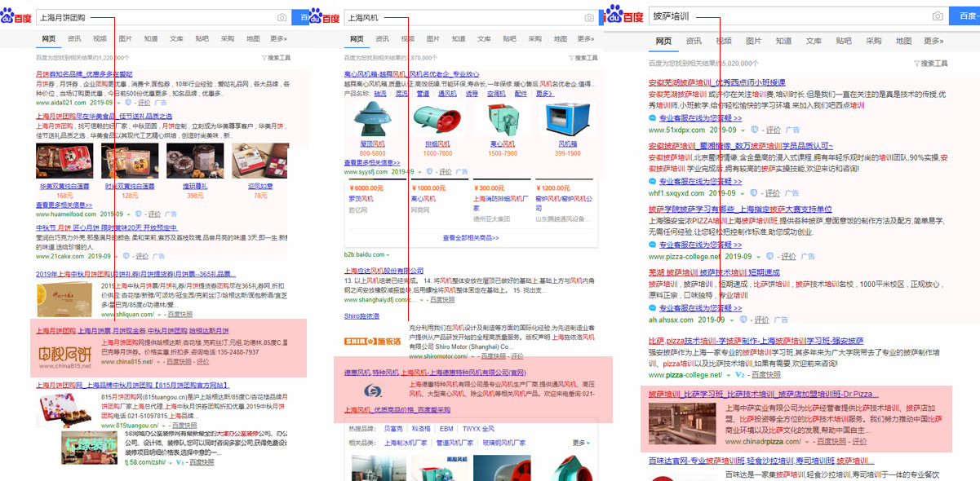The width and height of the screenshot is (980, 481).
Task: Click shield icon next to www.huameifood.com
Action: tap(140, 214)
